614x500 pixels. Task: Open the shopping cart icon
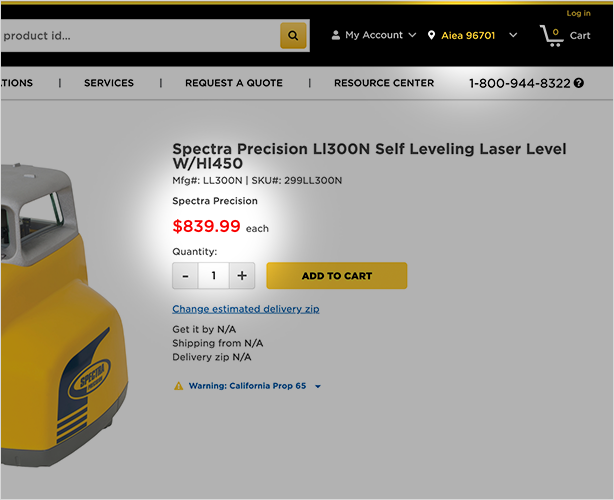(x=551, y=35)
